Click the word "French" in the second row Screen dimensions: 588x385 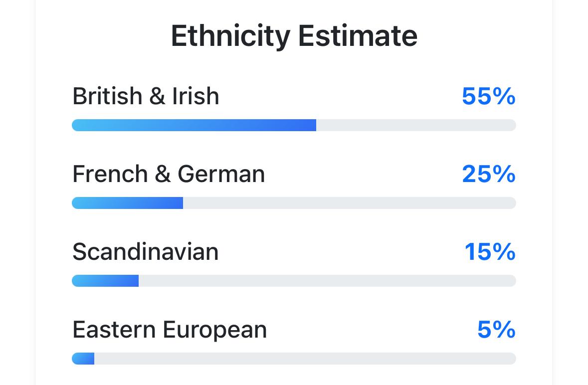110,174
